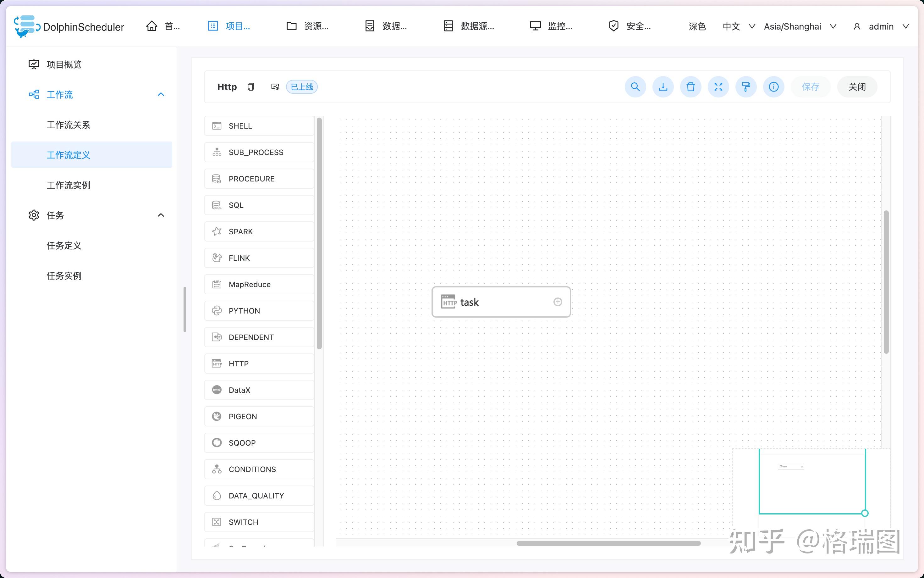Click the trash delete icon above the canvas
924x578 pixels.
click(x=690, y=87)
